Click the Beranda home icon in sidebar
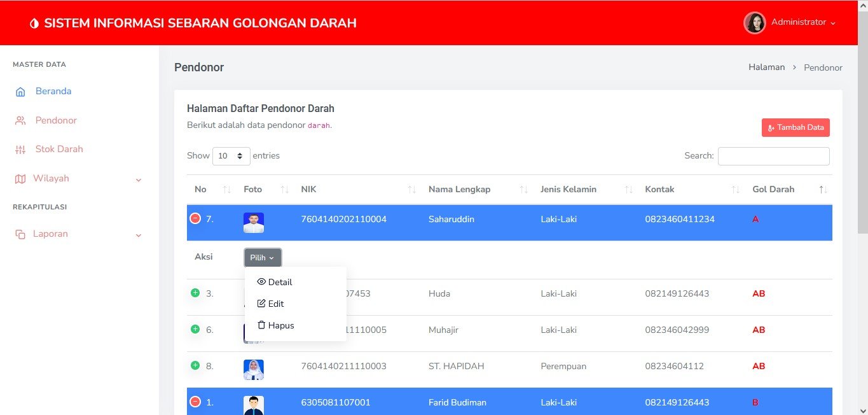This screenshot has height=415, width=868. [x=20, y=92]
